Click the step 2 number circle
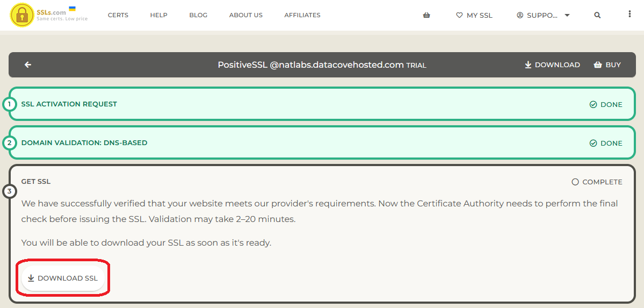This screenshot has height=308, width=644. point(9,143)
